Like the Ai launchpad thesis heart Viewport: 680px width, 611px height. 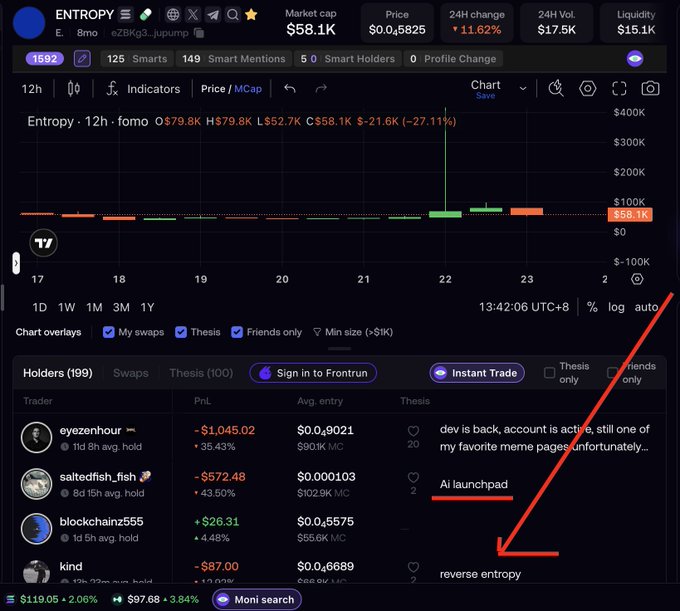coord(413,477)
